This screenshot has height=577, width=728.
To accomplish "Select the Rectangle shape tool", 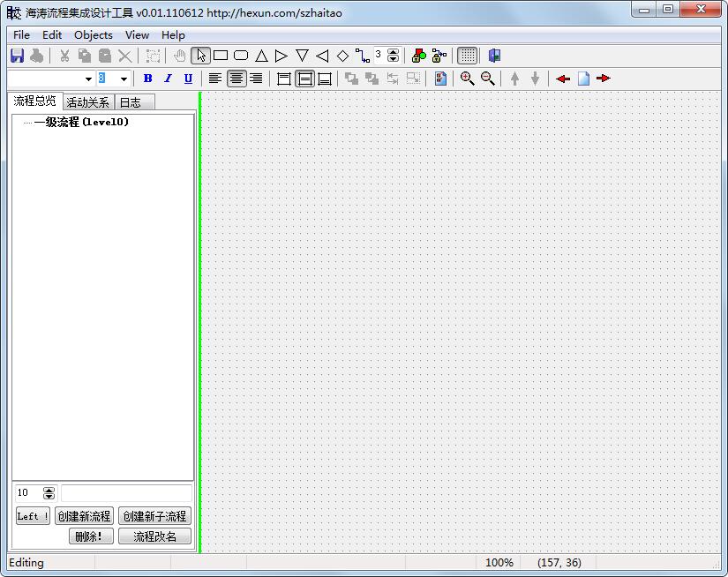I will coord(221,56).
